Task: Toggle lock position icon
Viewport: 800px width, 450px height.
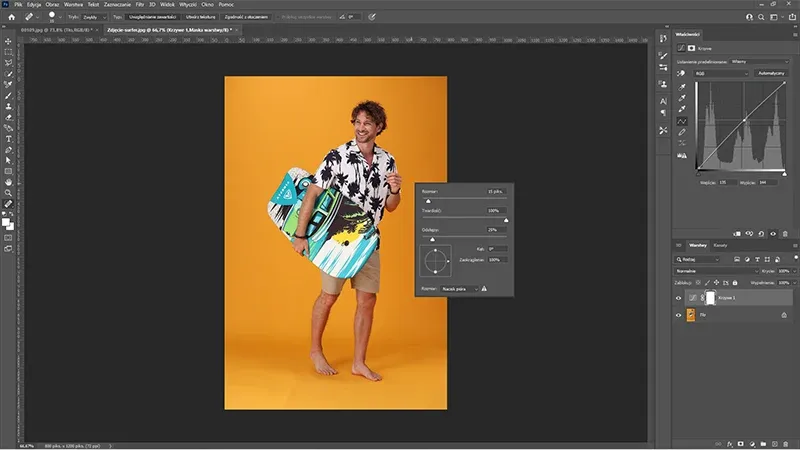Action: pos(716,282)
